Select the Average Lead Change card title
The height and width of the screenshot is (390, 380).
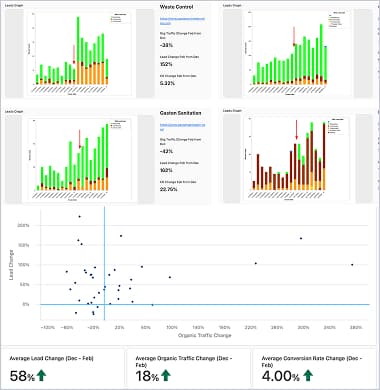click(x=51, y=359)
